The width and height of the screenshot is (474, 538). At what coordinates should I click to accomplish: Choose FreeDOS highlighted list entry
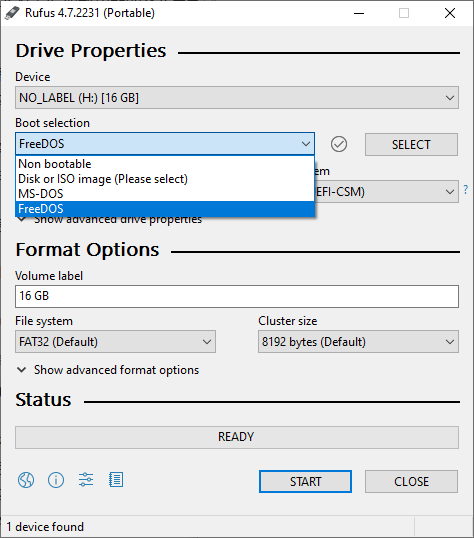click(x=165, y=209)
